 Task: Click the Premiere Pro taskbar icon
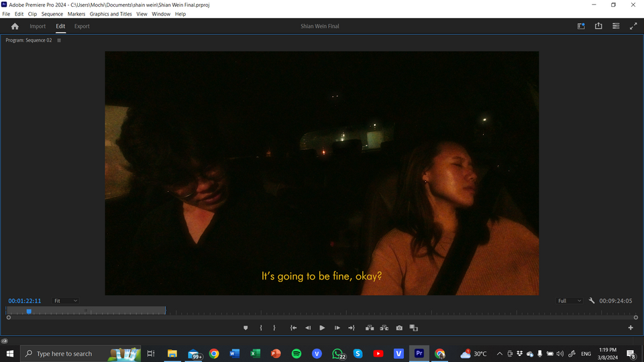(x=419, y=353)
